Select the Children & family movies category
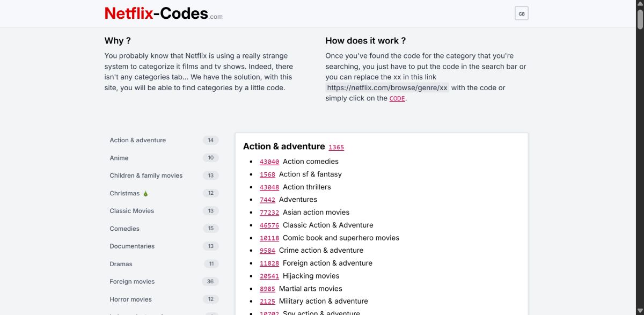 pyautogui.click(x=146, y=175)
